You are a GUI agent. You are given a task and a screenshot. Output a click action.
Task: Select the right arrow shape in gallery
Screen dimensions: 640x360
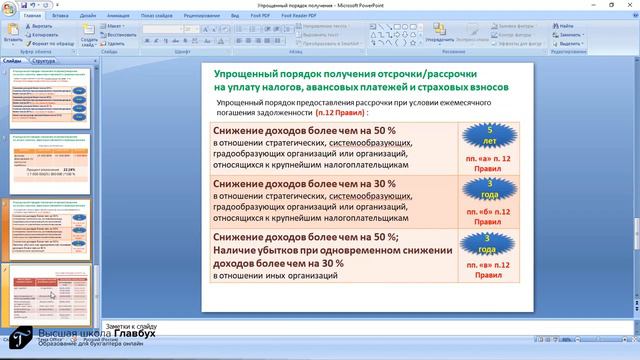tap(397, 35)
